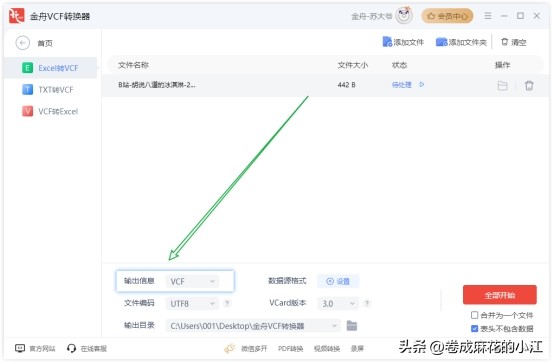
Task: Select the file row 442 B
Action: (x=325, y=85)
